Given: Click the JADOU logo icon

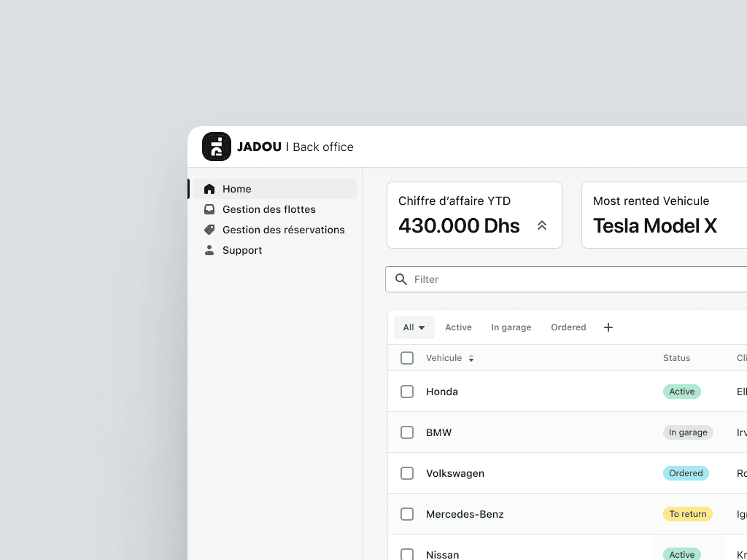Looking at the screenshot, I should [x=216, y=147].
